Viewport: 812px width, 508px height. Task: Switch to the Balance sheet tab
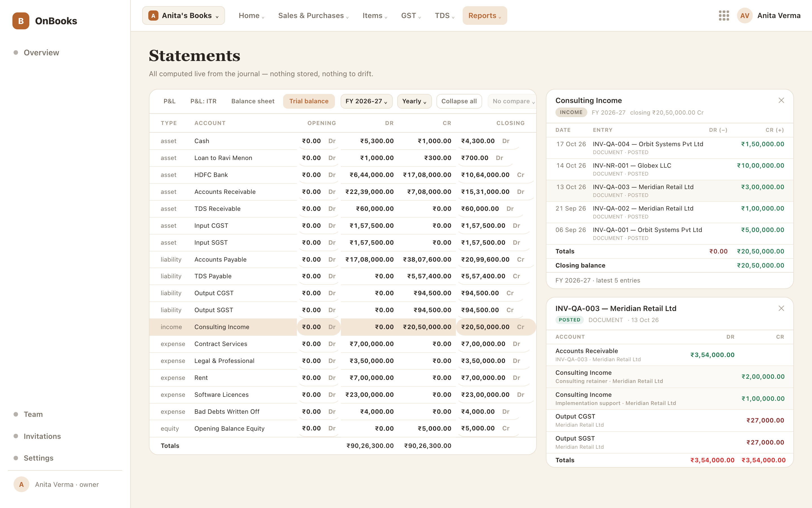click(253, 101)
